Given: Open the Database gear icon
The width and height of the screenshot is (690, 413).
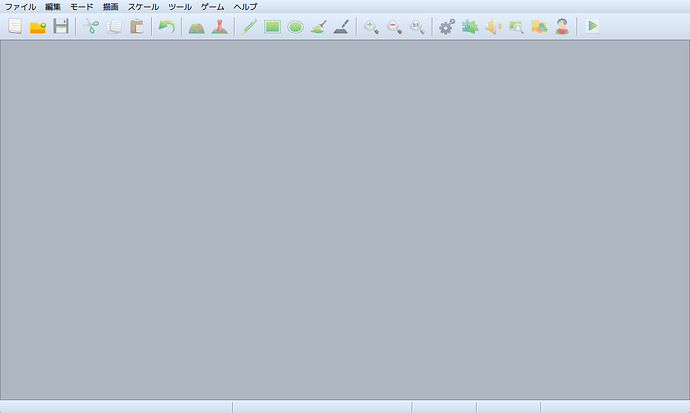Looking at the screenshot, I should pos(446,27).
